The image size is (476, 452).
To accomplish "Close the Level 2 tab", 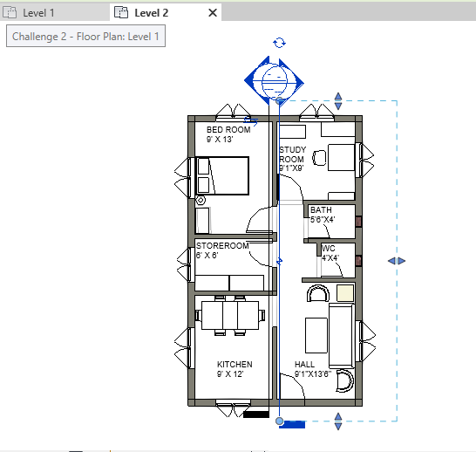I will tap(213, 13).
